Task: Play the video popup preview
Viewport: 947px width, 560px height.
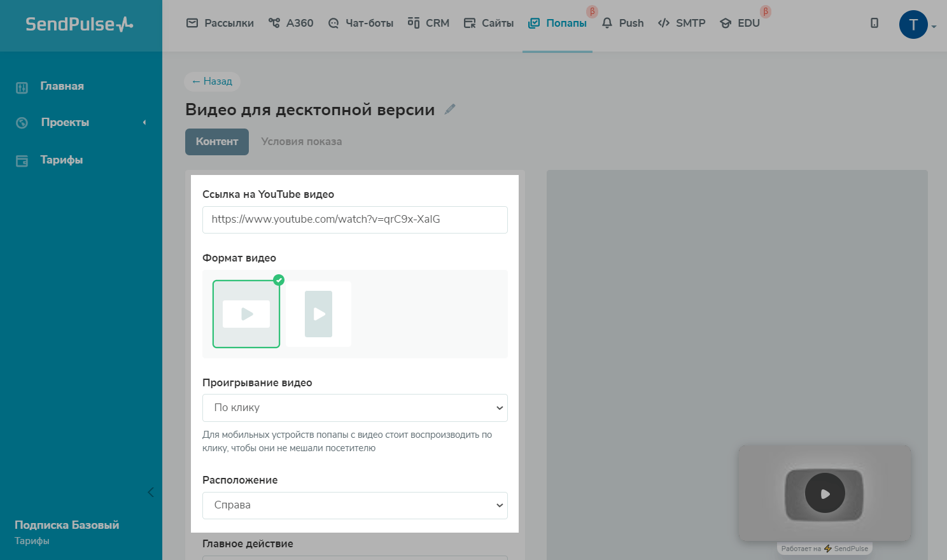Action: pos(825,493)
